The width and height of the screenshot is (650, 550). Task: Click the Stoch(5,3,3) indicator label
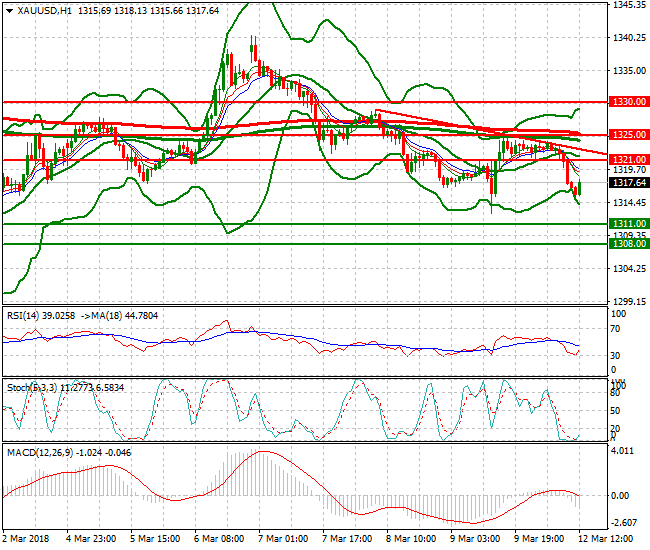29,384
